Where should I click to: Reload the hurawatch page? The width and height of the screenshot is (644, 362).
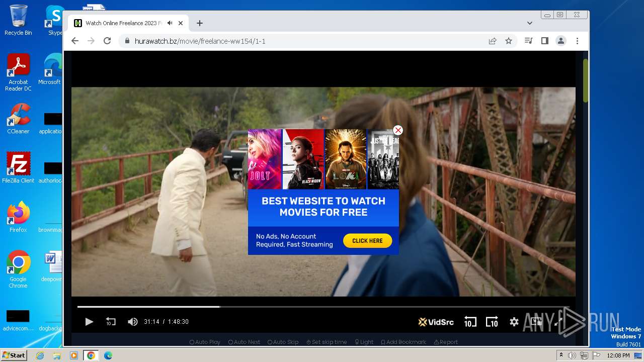[x=107, y=41]
